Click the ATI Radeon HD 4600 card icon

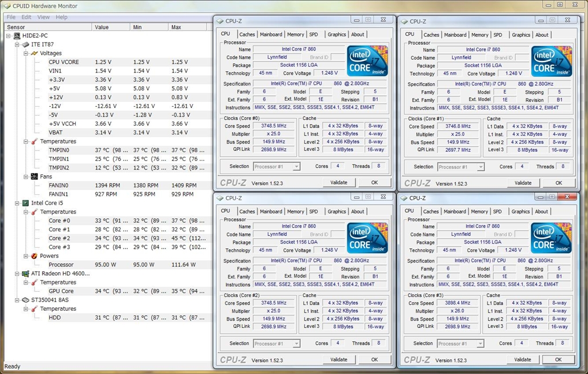click(x=25, y=274)
